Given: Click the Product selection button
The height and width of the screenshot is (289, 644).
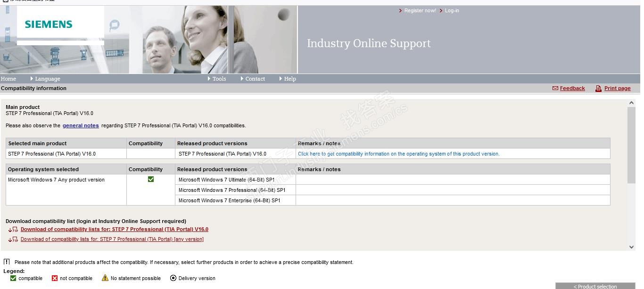Looking at the screenshot, I should pos(595,286).
